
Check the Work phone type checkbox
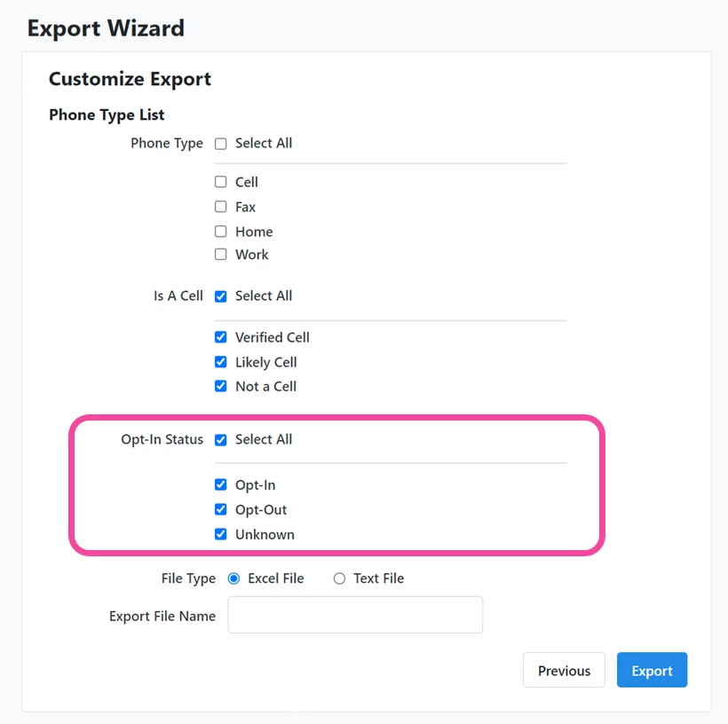coord(220,255)
